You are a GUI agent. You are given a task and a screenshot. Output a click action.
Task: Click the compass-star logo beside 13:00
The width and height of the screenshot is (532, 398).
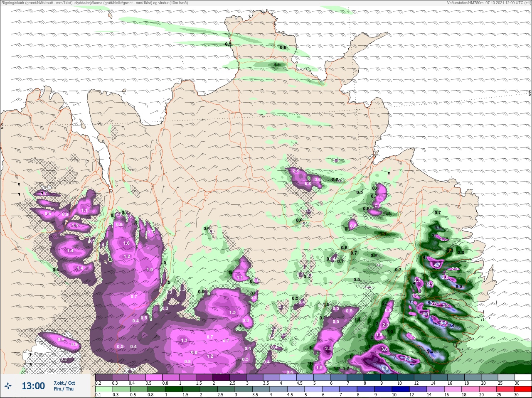[x=8, y=386]
